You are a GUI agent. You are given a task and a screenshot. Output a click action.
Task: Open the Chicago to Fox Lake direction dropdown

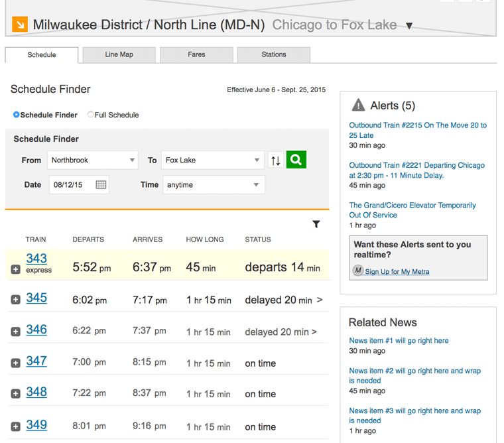click(409, 26)
